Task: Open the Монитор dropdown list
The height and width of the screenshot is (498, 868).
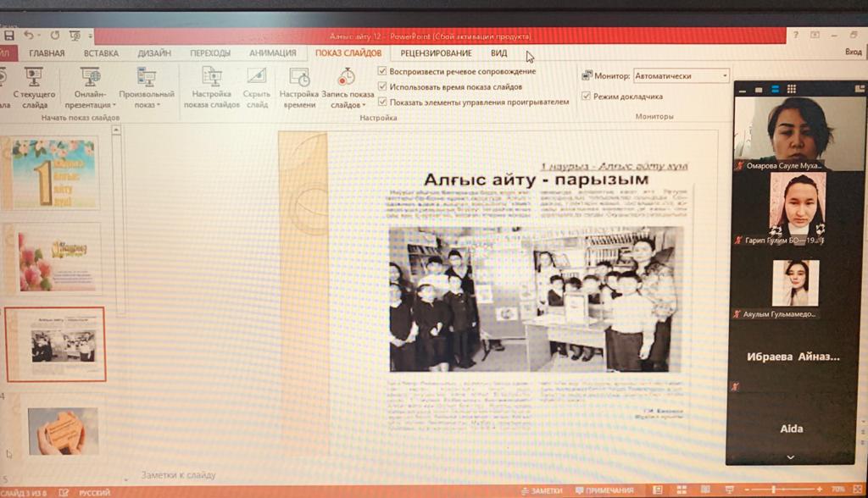Action: (725, 76)
